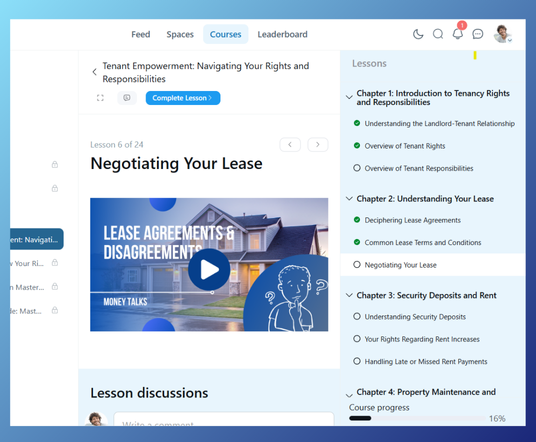Open lesson Overview of Tenant Responsibilities
The width and height of the screenshot is (536, 442).
pyautogui.click(x=419, y=168)
